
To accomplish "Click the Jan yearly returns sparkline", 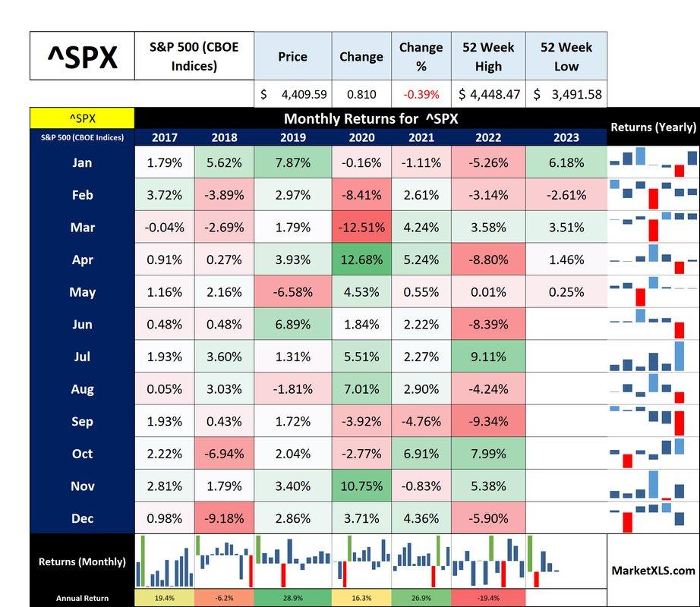I will pyautogui.click(x=653, y=162).
